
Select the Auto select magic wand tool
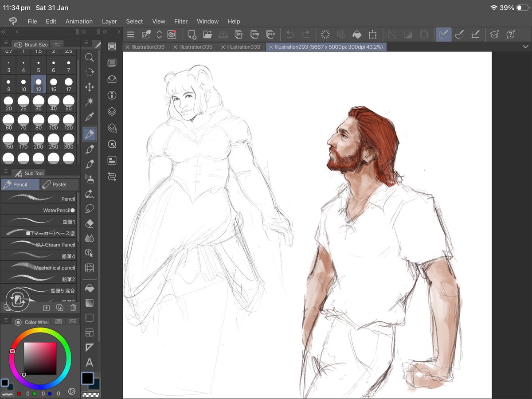tap(89, 102)
